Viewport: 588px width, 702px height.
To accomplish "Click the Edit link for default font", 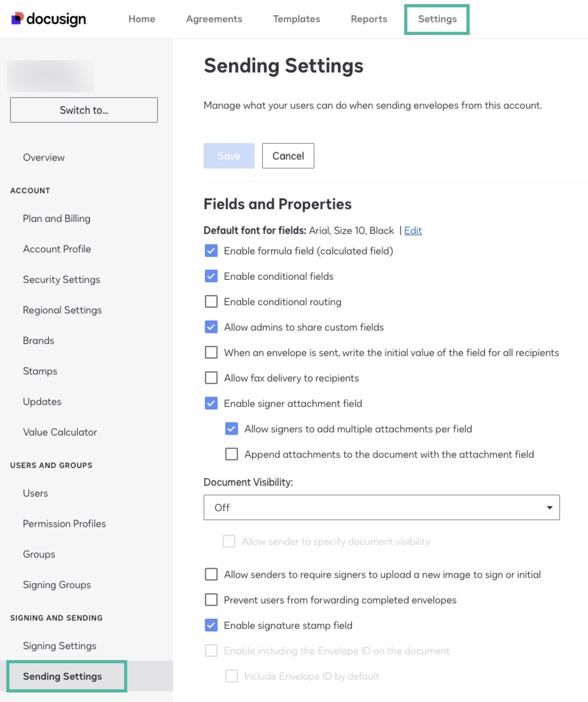I will (413, 230).
